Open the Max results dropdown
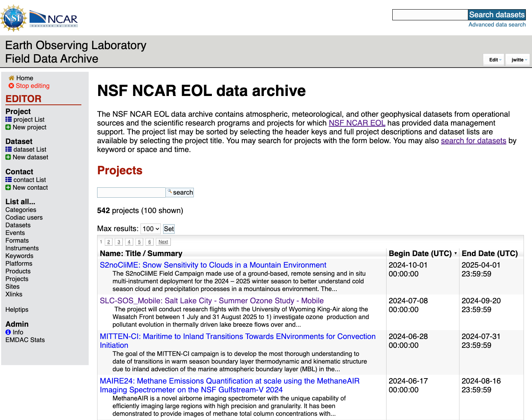The width and height of the screenshot is (532, 420). 150,229
